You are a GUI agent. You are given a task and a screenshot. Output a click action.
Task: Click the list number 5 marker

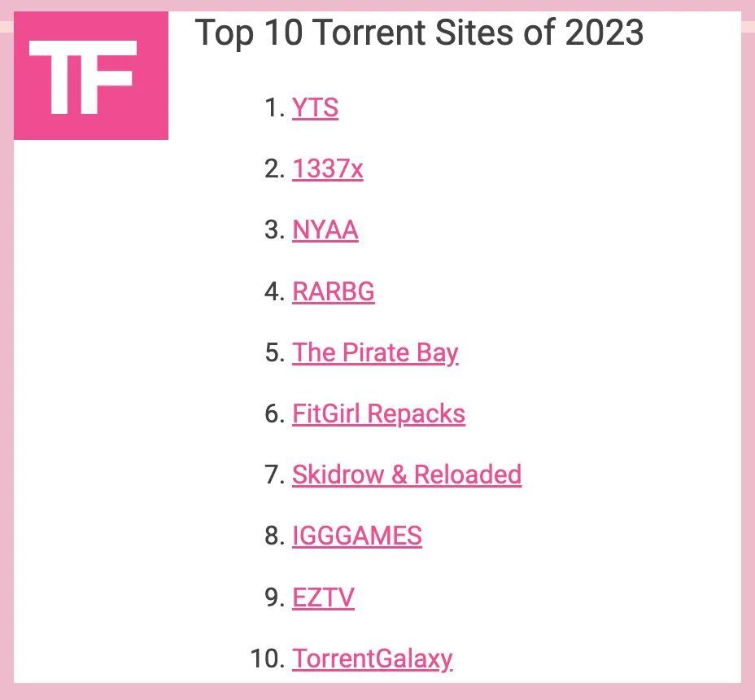tap(274, 352)
